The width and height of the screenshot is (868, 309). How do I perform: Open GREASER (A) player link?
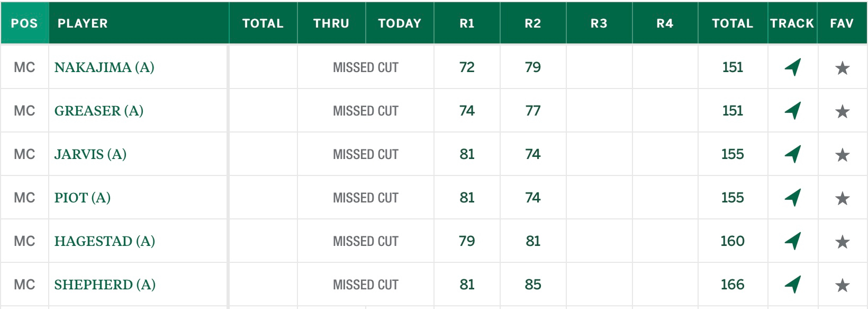click(99, 111)
